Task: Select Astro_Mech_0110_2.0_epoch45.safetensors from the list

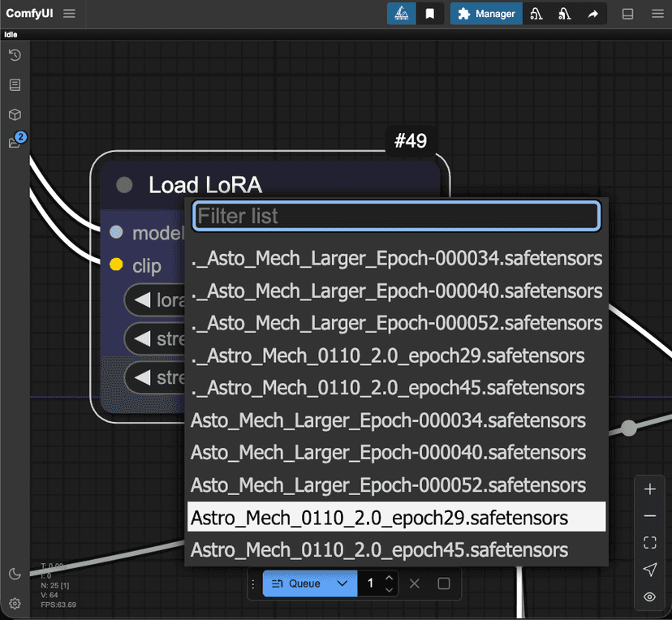Action: [x=379, y=550]
